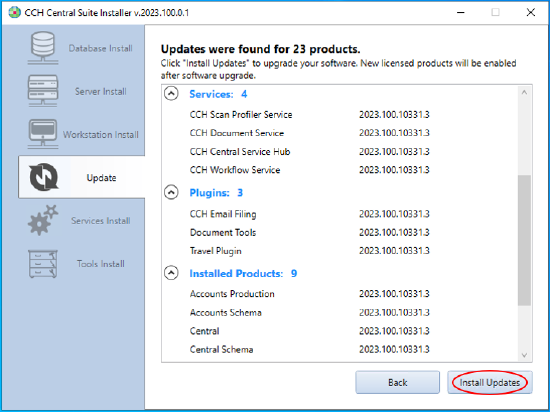Select the Update tab label
The image size is (550, 412).
tap(101, 178)
